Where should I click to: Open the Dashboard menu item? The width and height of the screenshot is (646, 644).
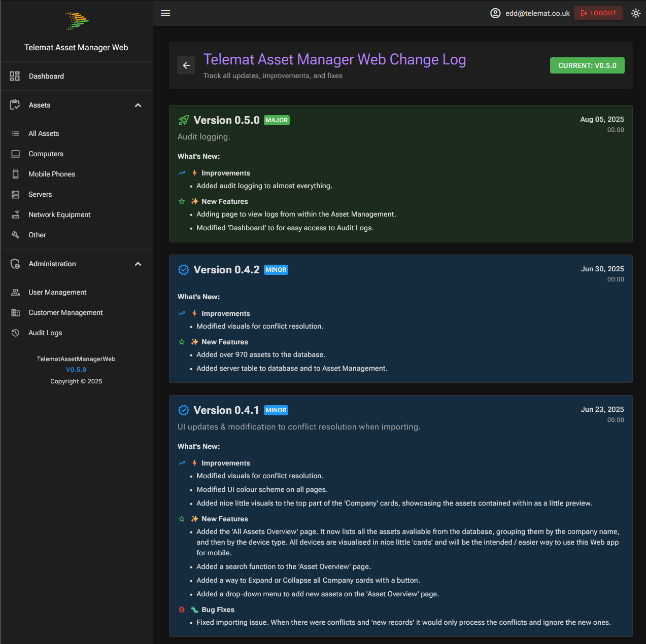pyautogui.click(x=46, y=76)
